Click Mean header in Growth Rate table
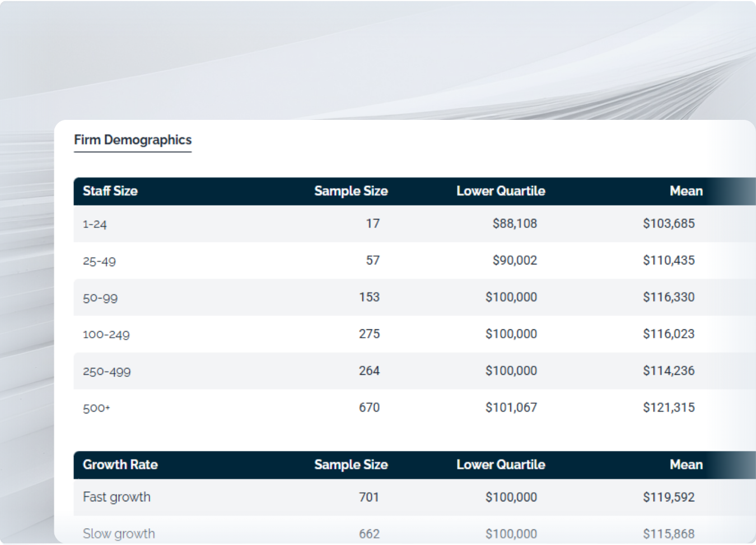 pyautogui.click(x=686, y=464)
